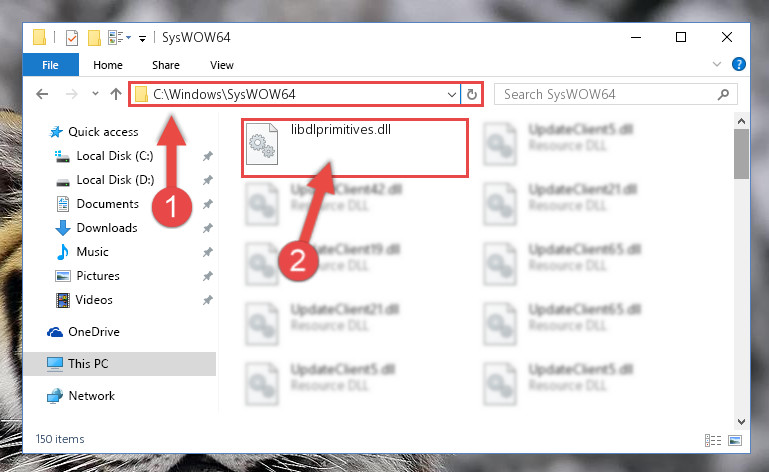769x472 pixels.
Task: Expand the ribbon with the chevron
Action: click(717, 64)
